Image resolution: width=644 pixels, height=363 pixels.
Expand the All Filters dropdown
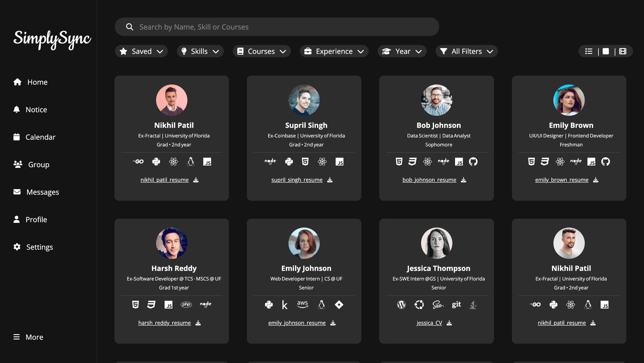point(466,51)
